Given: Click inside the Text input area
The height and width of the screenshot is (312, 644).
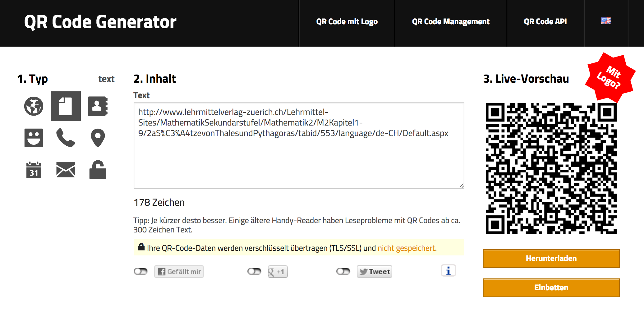Looking at the screenshot, I should tap(298, 162).
